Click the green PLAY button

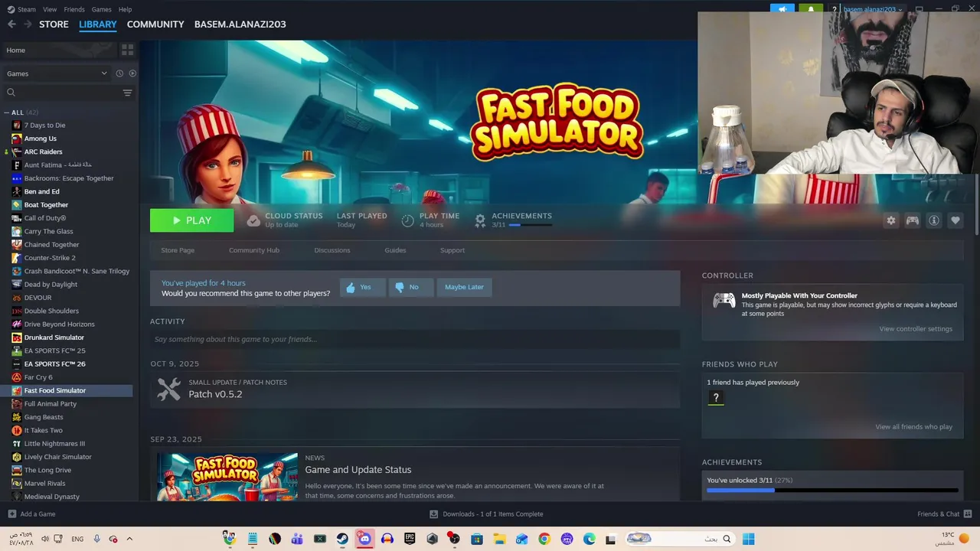point(191,220)
